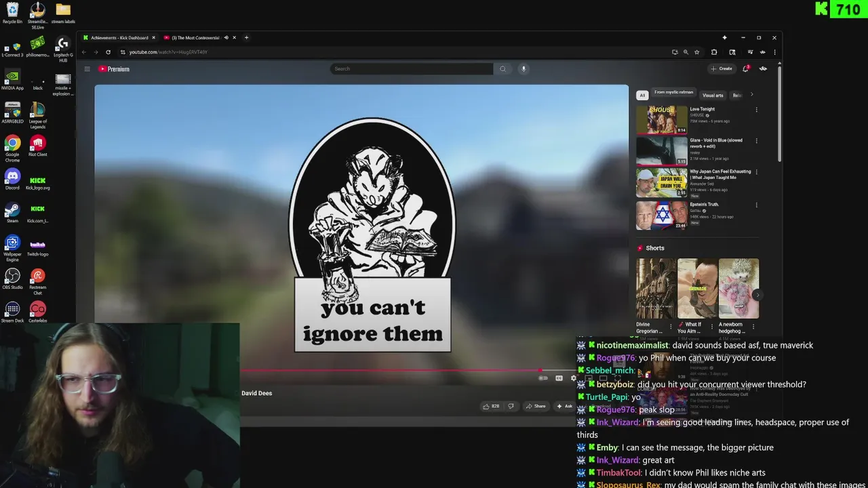The width and height of the screenshot is (868, 488).
Task: Open Kick_logo.svg file on desktop
Action: [38, 182]
